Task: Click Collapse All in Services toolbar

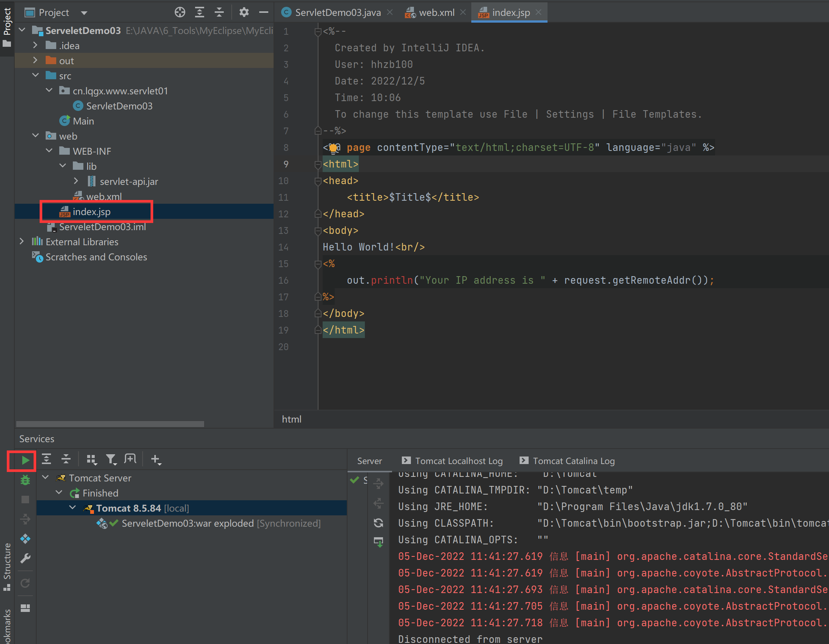Action: point(66,459)
